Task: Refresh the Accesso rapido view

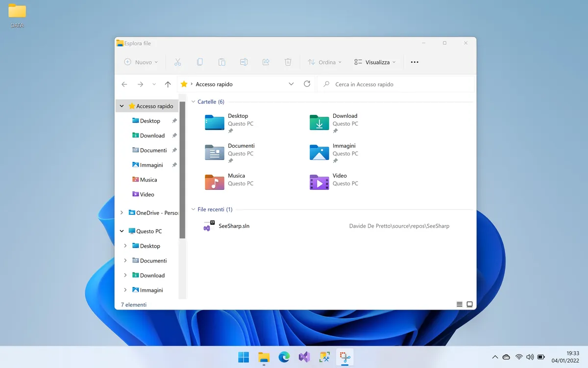Action: 307,84
